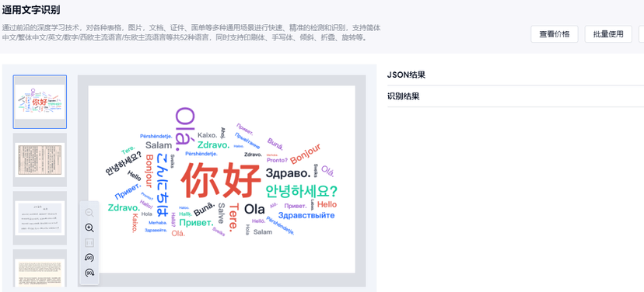Click the large 你好 preview image
The width and height of the screenshot is (644, 292).
[x=222, y=179]
